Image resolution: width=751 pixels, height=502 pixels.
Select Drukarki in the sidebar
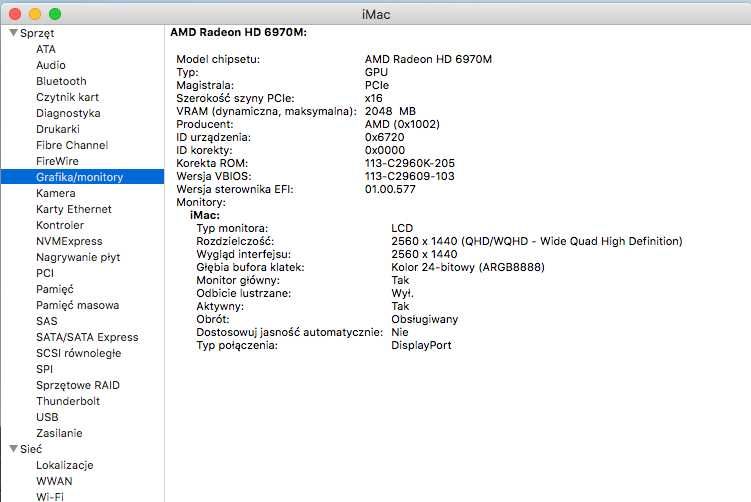58,129
